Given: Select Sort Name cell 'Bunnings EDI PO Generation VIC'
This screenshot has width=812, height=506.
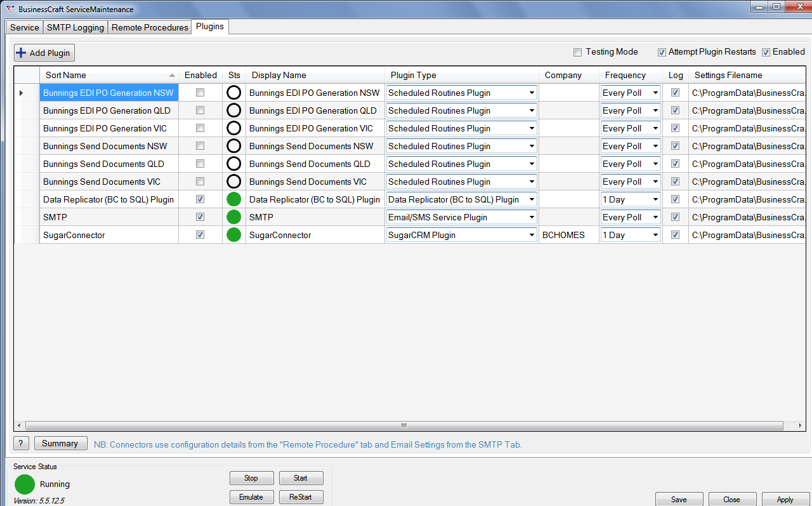Looking at the screenshot, I should [109, 128].
